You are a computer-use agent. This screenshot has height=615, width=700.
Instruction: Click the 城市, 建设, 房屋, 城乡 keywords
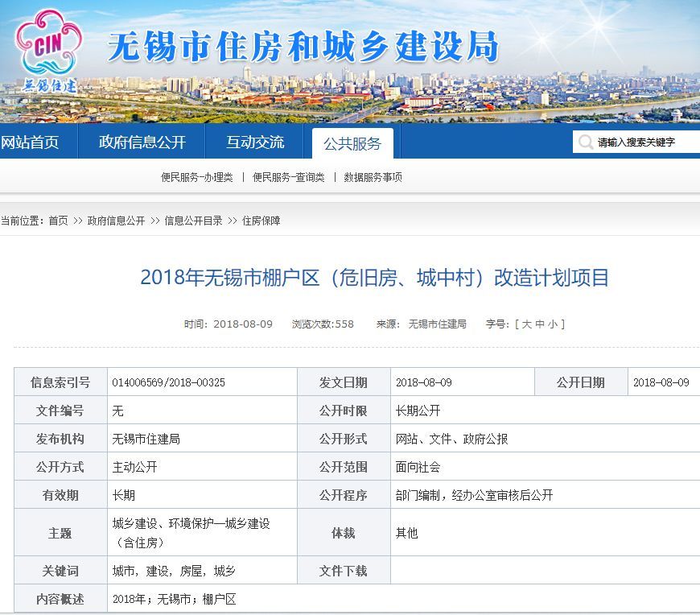pyautogui.click(x=174, y=571)
